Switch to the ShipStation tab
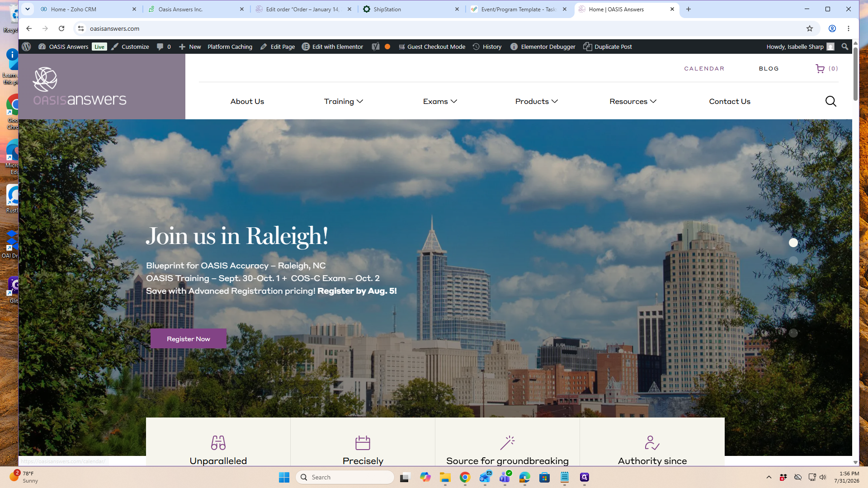The width and height of the screenshot is (868, 488). (x=412, y=9)
